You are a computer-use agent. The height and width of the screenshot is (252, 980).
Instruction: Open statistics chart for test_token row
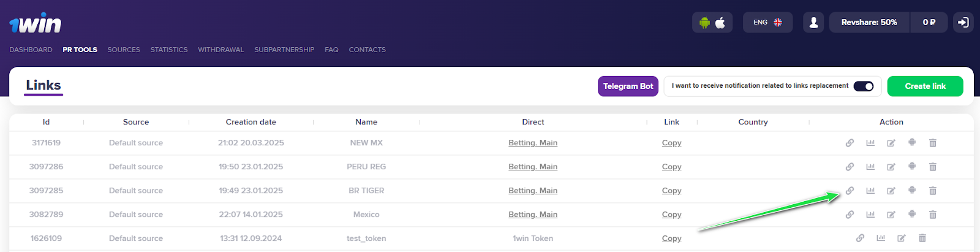(x=881, y=239)
